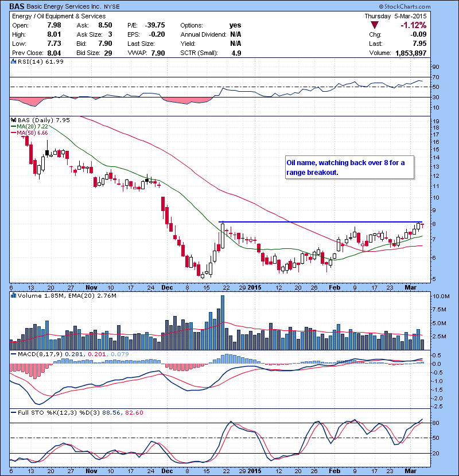Click the BAS ticker symbol in the header

tap(17, 6)
